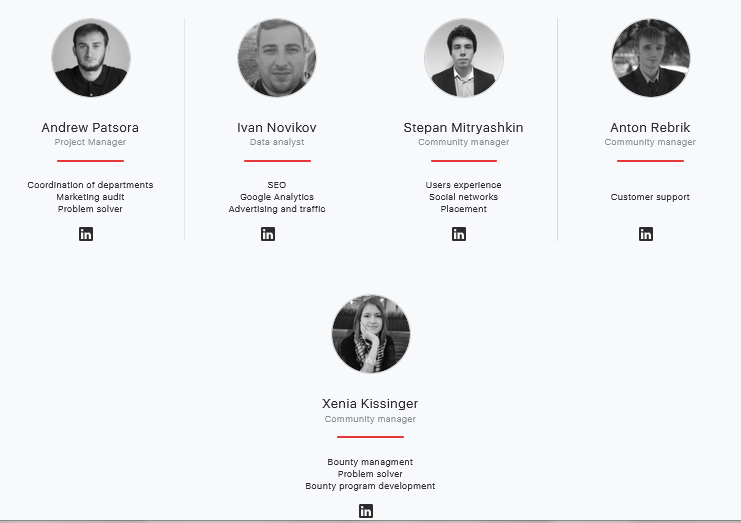Image resolution: width=741 pixels, height=523 pixels.
Task: Open Anton Rebrik's LinkedIn icon
Action: pyautogui.click(x=646, y=234)
